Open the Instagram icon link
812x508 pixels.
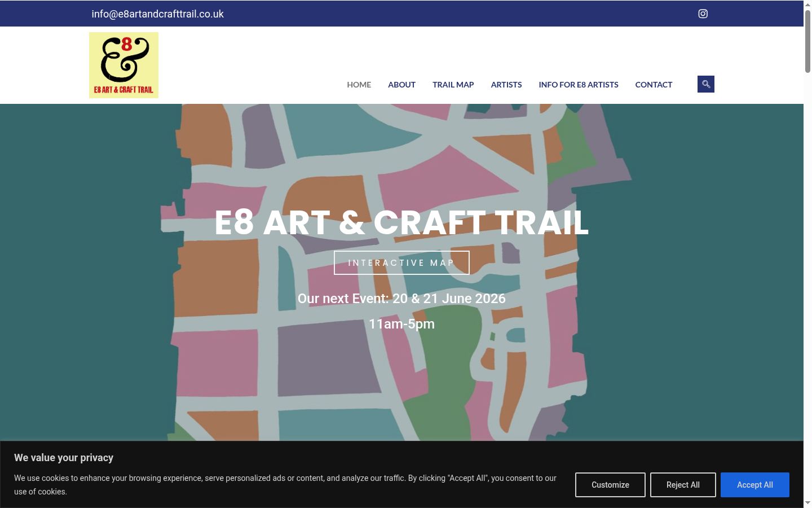[x=703, y=14]
